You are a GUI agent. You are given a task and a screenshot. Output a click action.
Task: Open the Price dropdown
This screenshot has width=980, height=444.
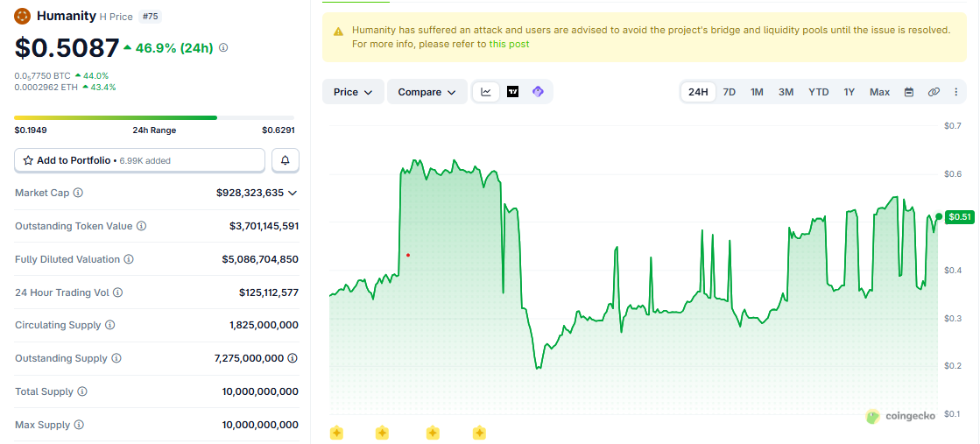(x=353, y=92)
